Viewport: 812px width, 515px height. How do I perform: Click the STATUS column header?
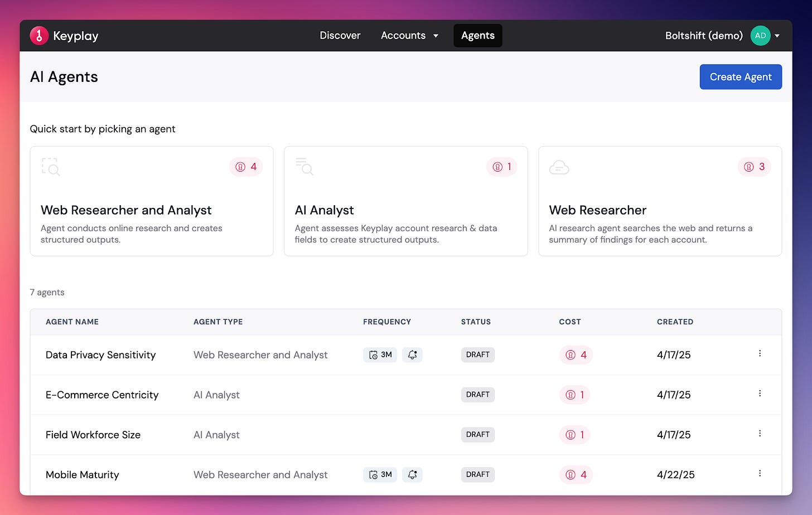coord(476,322)
